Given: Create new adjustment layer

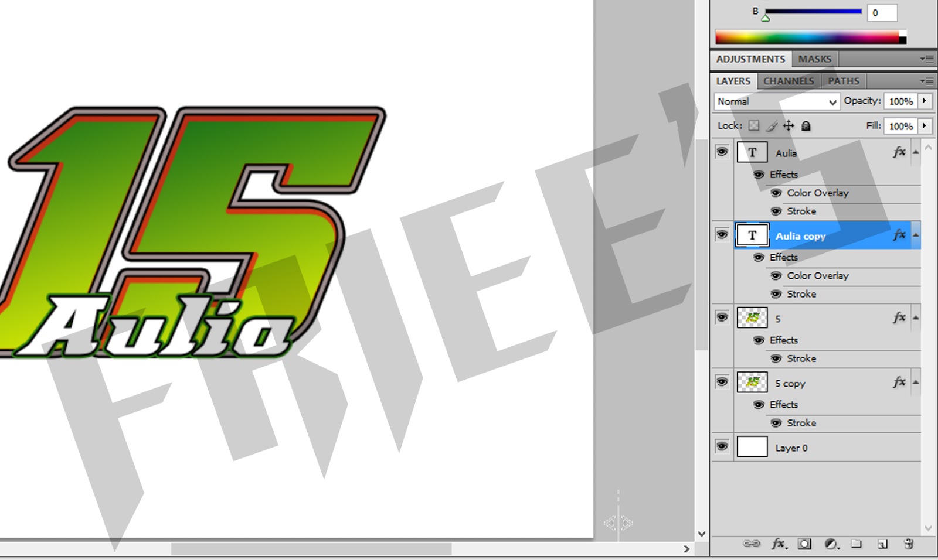Looking at the screenshot, I should tap(831, 544).
